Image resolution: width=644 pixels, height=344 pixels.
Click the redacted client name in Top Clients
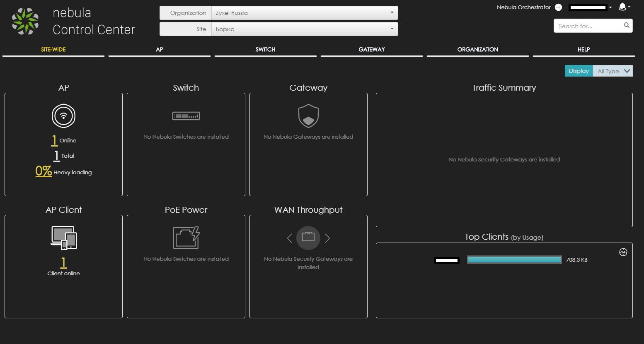point(447,260)
